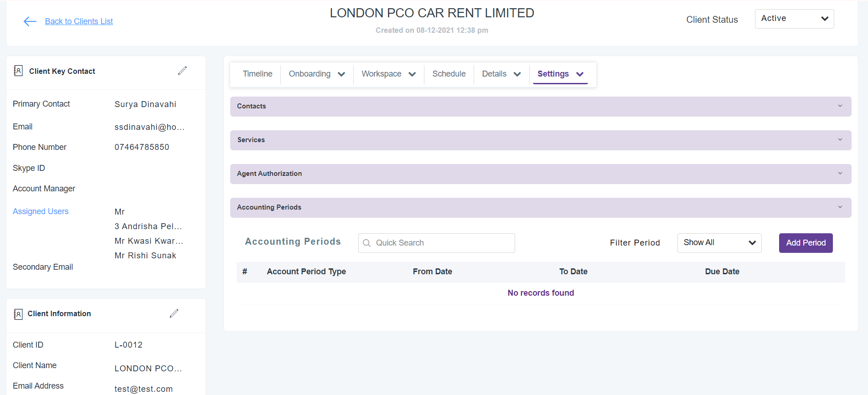Viewport: 868px width, 395px height.
Task: Expand the Contacts section
Action: pos(541,106)
